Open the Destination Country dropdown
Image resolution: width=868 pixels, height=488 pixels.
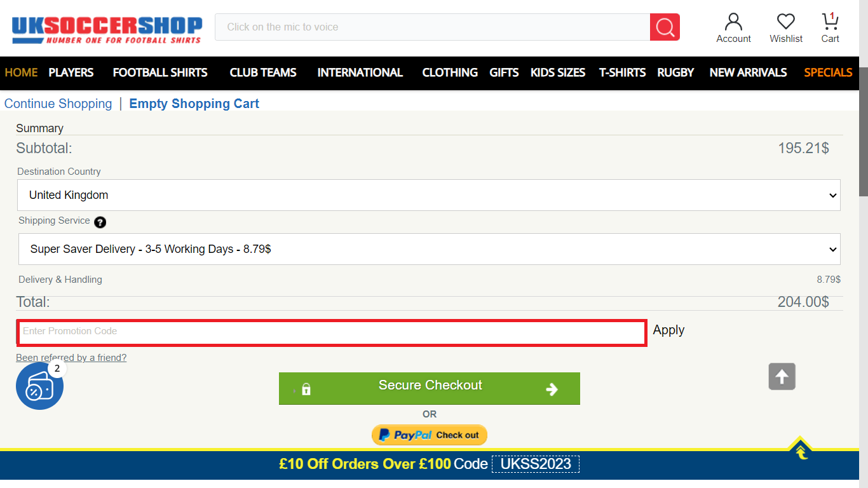430,195
